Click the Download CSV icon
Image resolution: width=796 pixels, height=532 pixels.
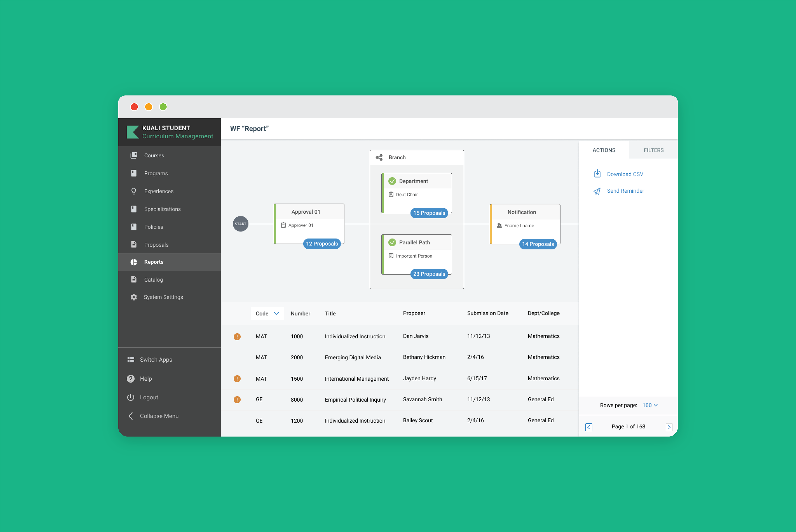597,174
